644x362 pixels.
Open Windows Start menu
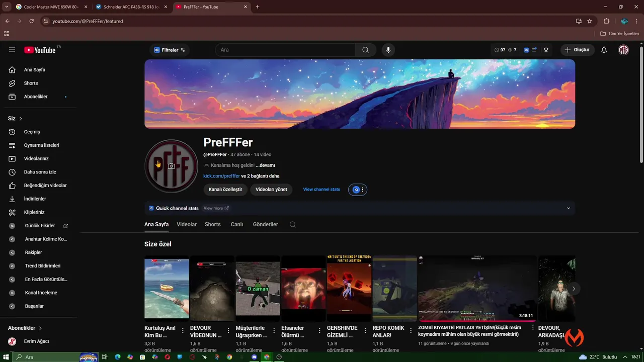5,357
